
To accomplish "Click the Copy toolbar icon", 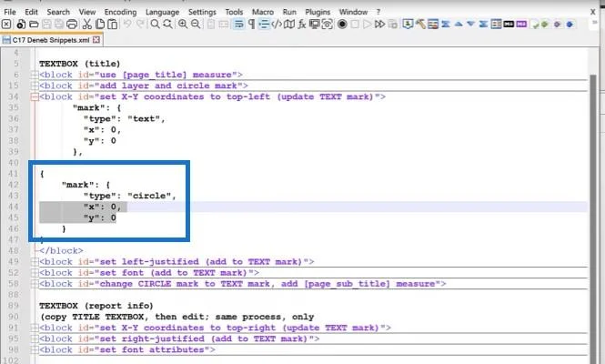I will [100, 25].
